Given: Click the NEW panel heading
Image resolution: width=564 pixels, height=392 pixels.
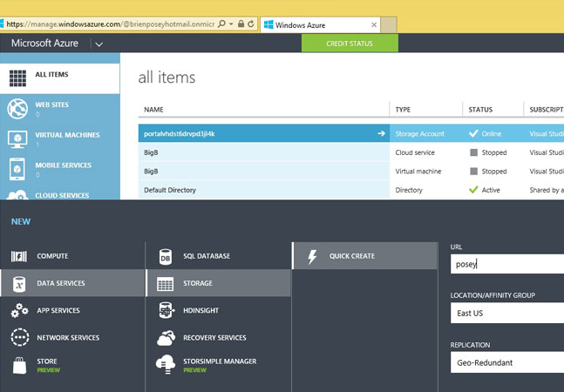Looking at the screenshot, I should 21,221.
